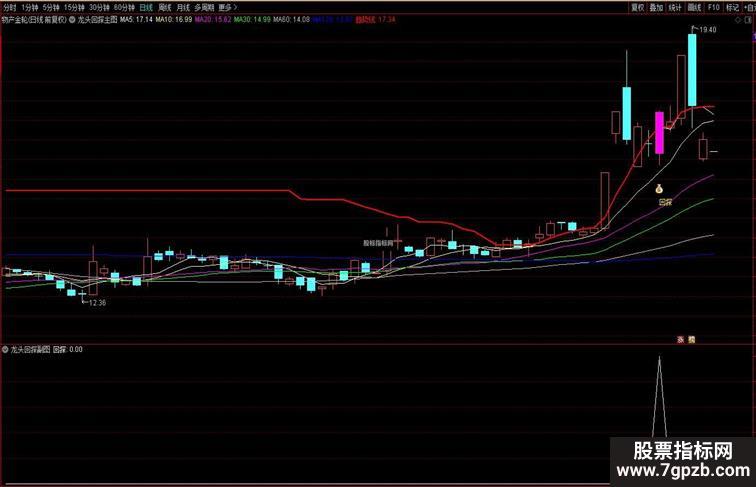This screenshot has width=756, height=487.
Task: Click the red trend line value 17.34
Action: [387, 20]
